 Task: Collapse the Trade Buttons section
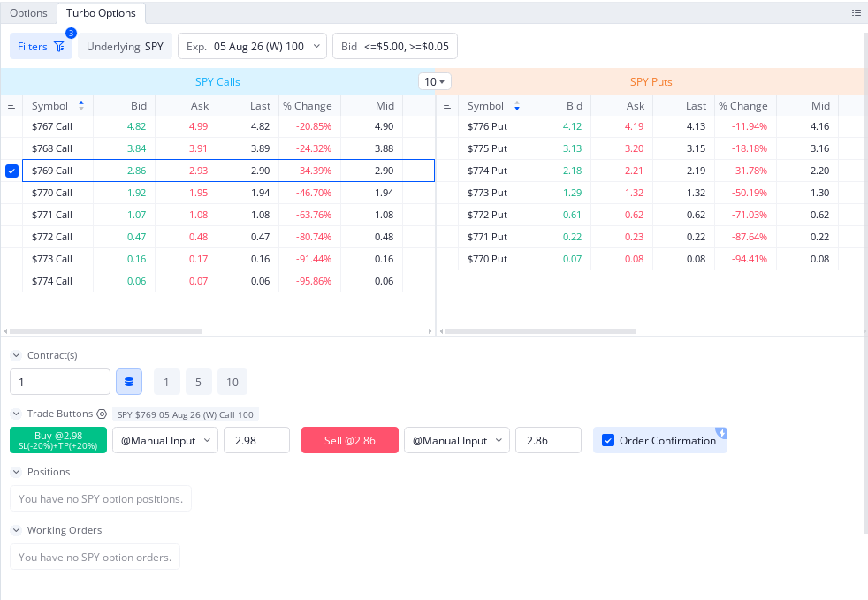(x=16, y=414)
